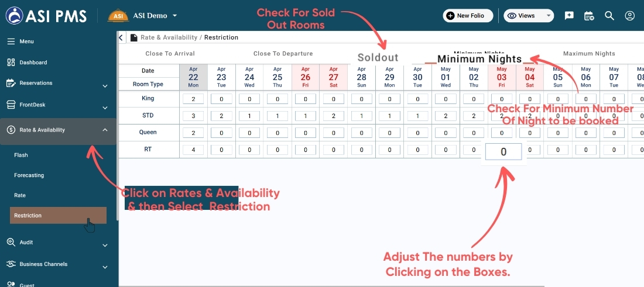The height and width of the screenshot is (287, 644).
Task: Open the Views dropdown
Action: pos(528,16)
